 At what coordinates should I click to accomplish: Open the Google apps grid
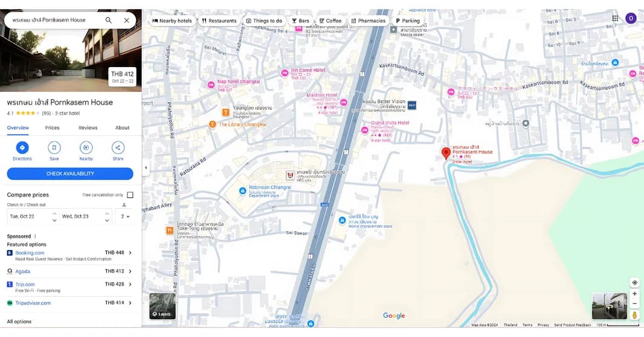[615, 18]
